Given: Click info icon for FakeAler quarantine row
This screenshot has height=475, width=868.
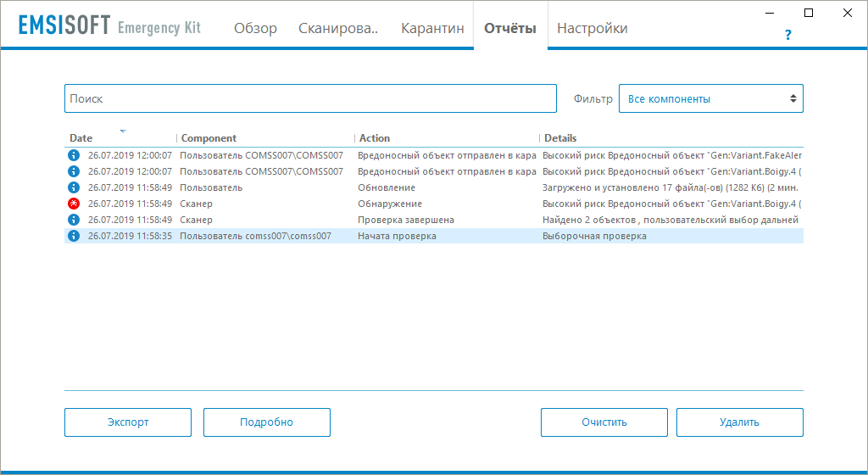Looking at the screenshot, I should pyautogui.click(x=74, y=155).
